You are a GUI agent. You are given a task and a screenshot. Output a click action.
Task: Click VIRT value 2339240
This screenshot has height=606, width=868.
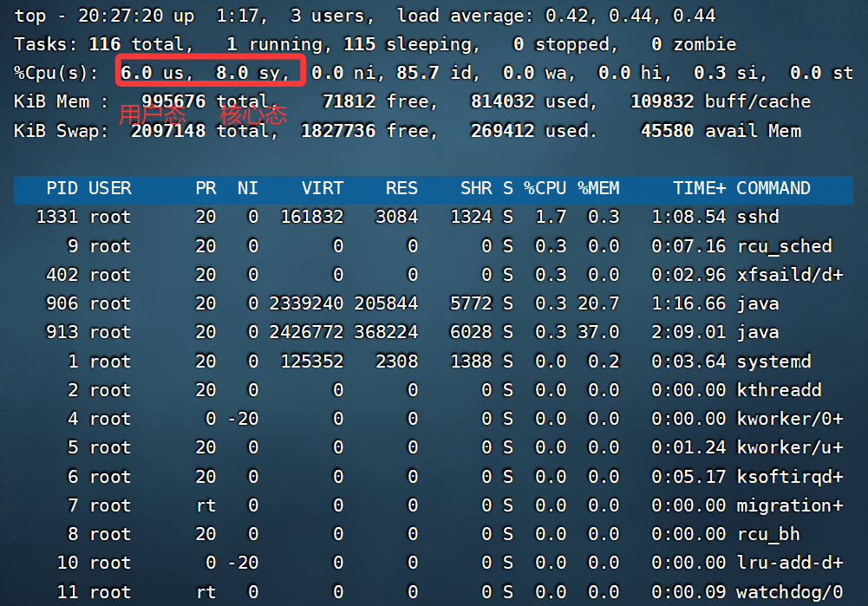tap(306, 303)
